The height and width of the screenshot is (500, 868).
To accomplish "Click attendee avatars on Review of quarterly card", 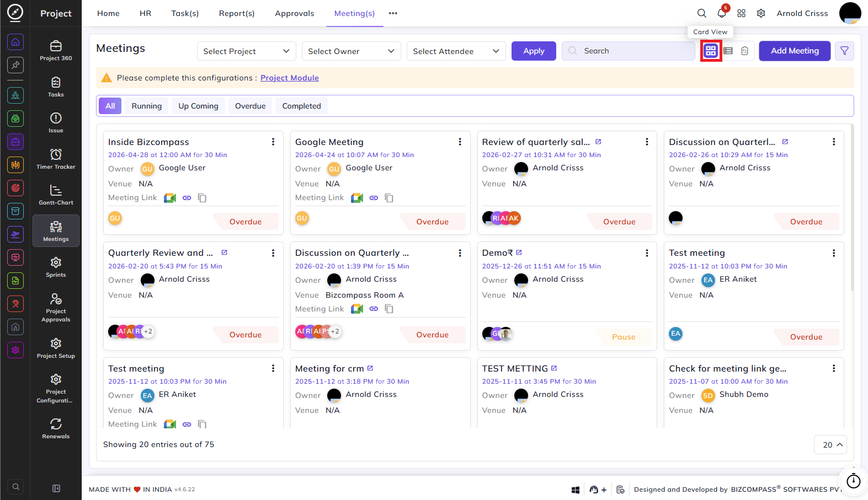I will coord(502,218).
